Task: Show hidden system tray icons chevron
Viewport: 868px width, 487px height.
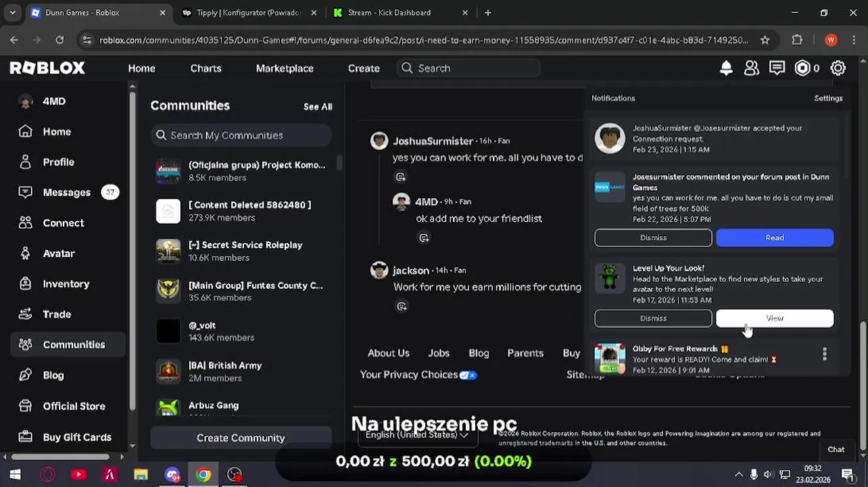Action: 738,475
